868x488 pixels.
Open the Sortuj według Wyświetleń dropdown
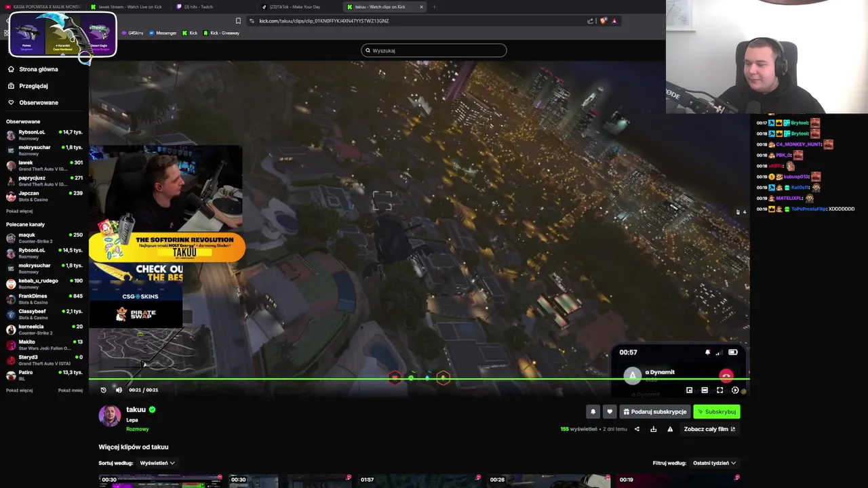point(157,463)
